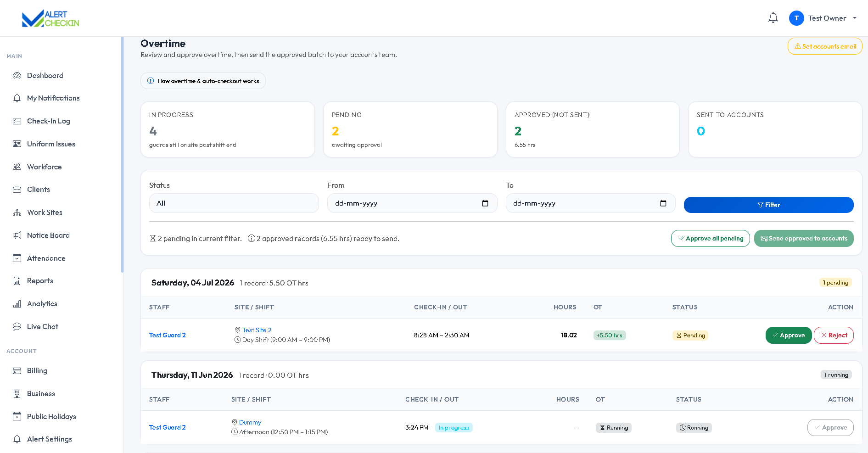The width and height of the screenshot is (868, 453).
Task: Click the blue Filter button
Action: [x=769, y=205]
